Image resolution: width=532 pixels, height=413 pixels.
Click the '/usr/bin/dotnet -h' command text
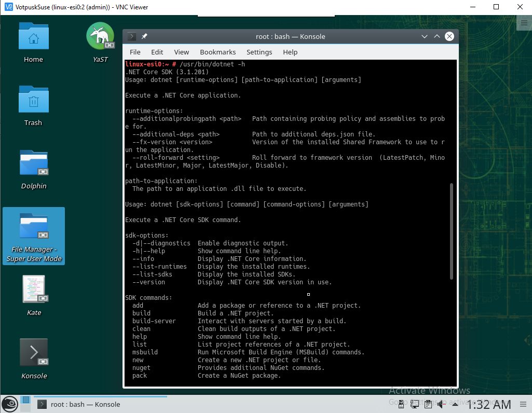[212, 64]
